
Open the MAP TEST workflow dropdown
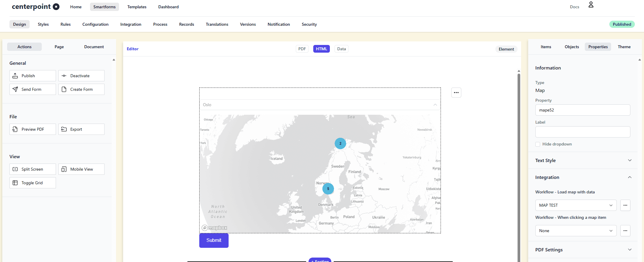pos(576,205)
